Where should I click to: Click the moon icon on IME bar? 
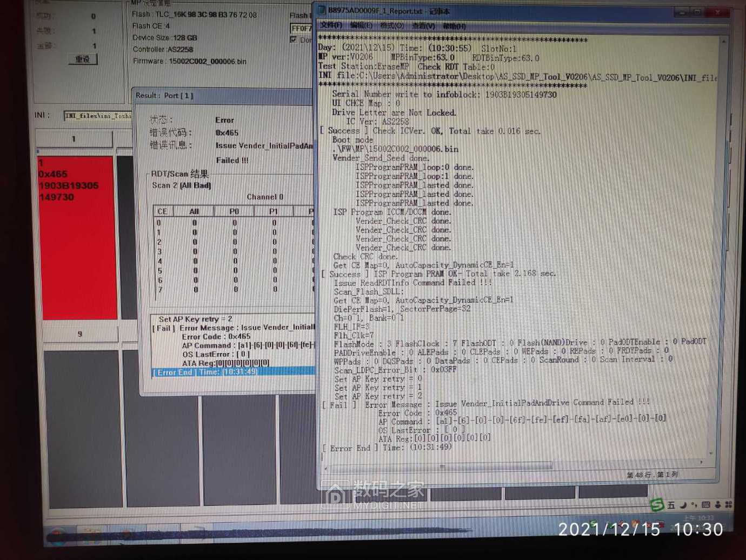tap(683, 505)
